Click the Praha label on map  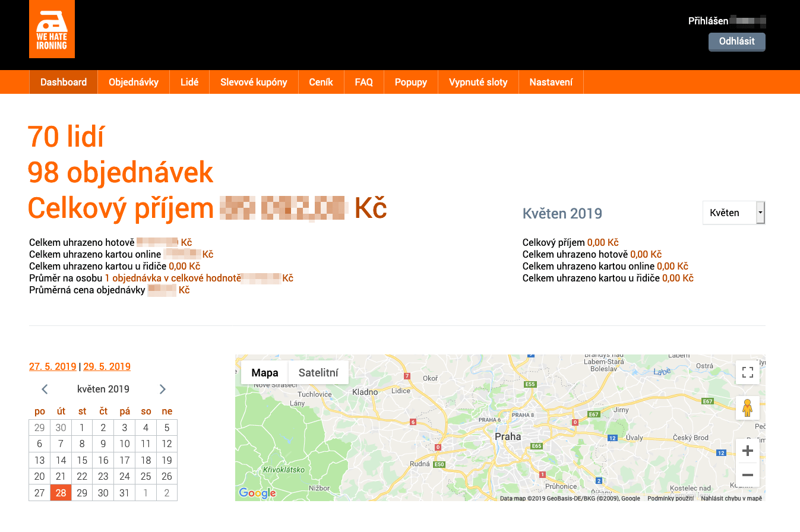click(508, 436)
